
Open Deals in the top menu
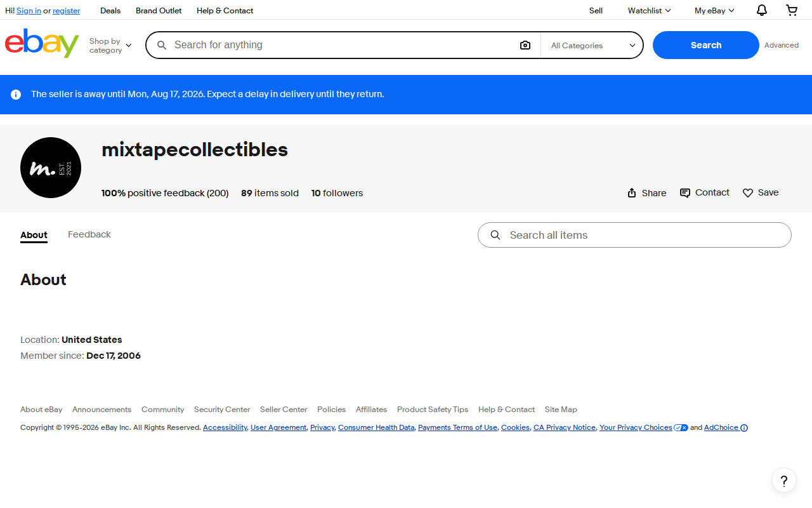110,11
